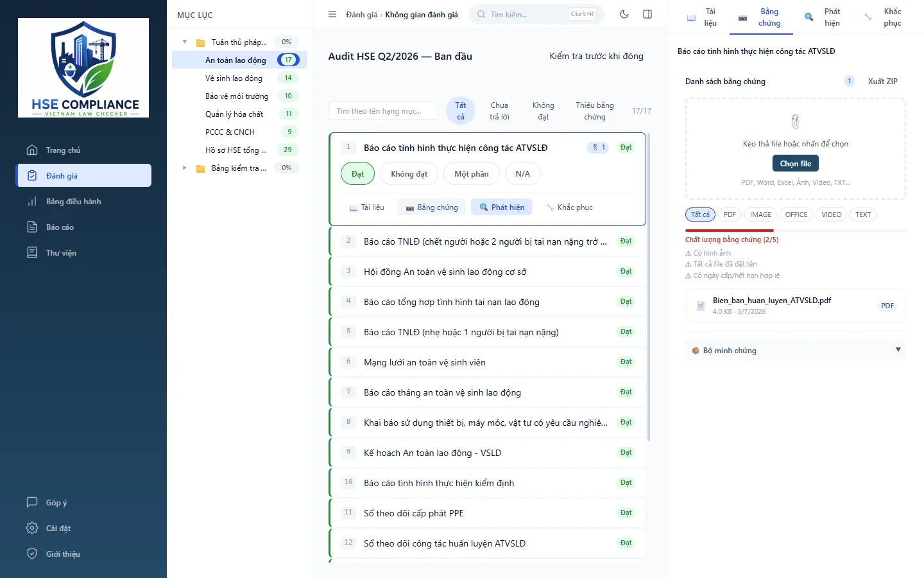Image resolution: width=924 pixels, height=578 pixels.
Task: Click the Chất lượng bằng chứng progress bar
Action: point(796,230)
